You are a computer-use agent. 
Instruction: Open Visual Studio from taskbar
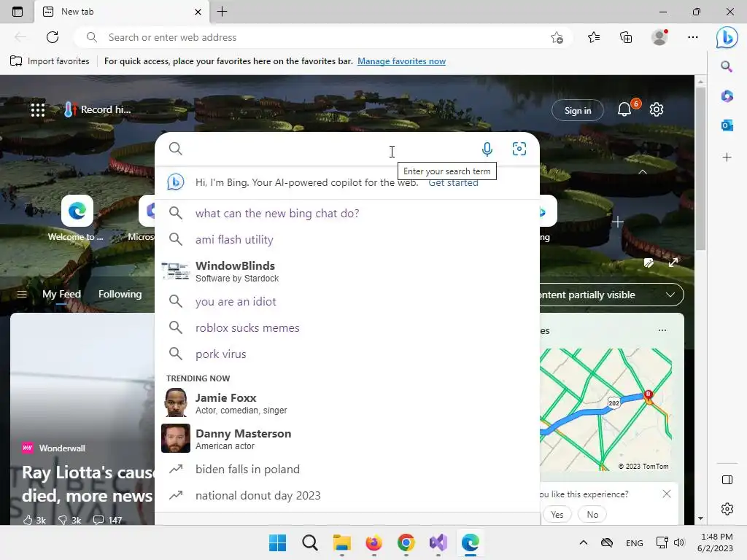438,542
